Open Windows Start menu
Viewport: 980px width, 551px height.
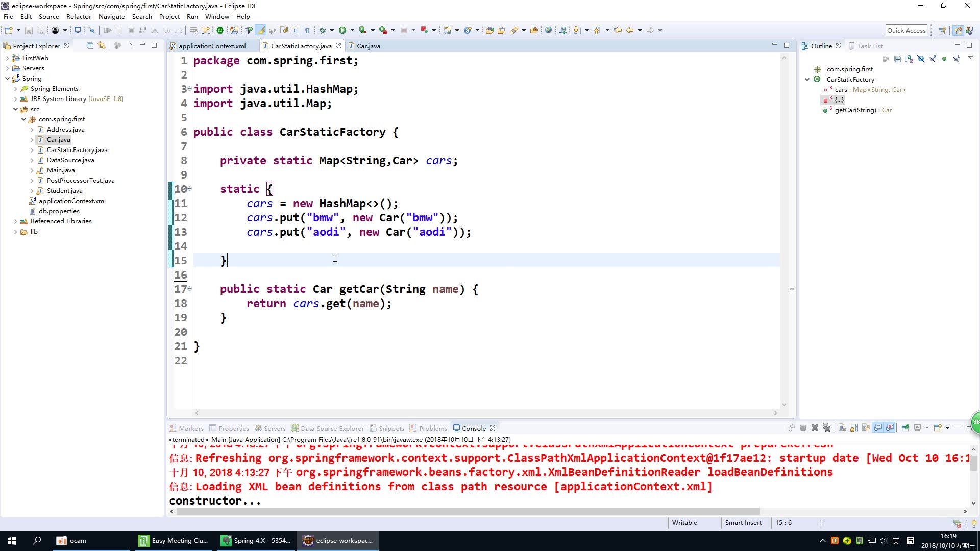(12, 541)
